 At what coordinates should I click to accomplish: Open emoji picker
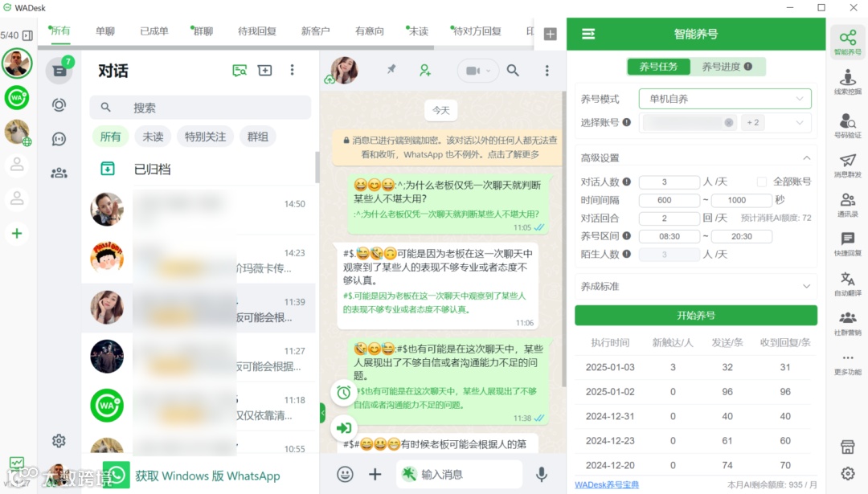345,474
